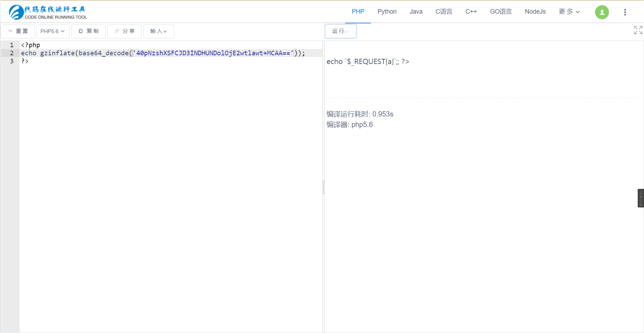Open the 更多 more languages menu
Screen dimensions: 644x333
[568, 12]
